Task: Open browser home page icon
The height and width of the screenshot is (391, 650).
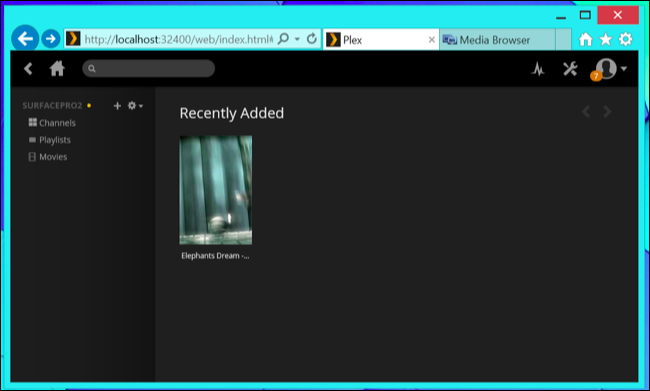Action: click(585, 39)
